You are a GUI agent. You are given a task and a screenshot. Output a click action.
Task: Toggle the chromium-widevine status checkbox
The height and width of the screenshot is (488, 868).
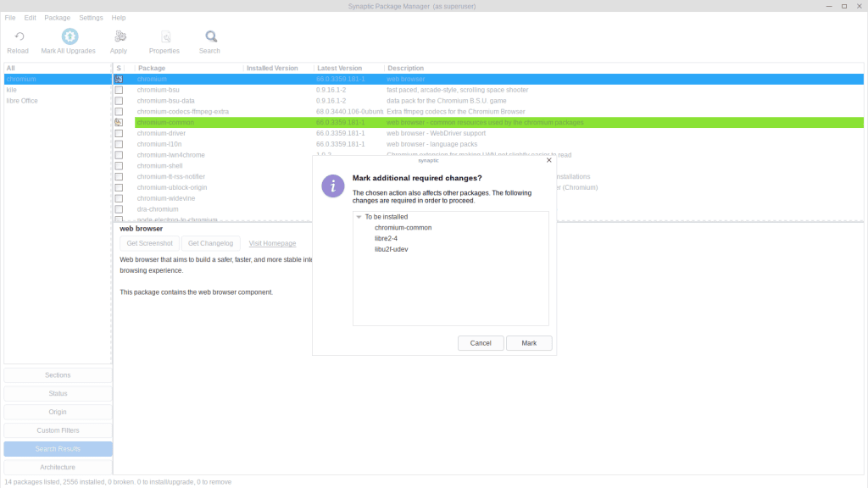pyautogui.click(x=119, y=198)
